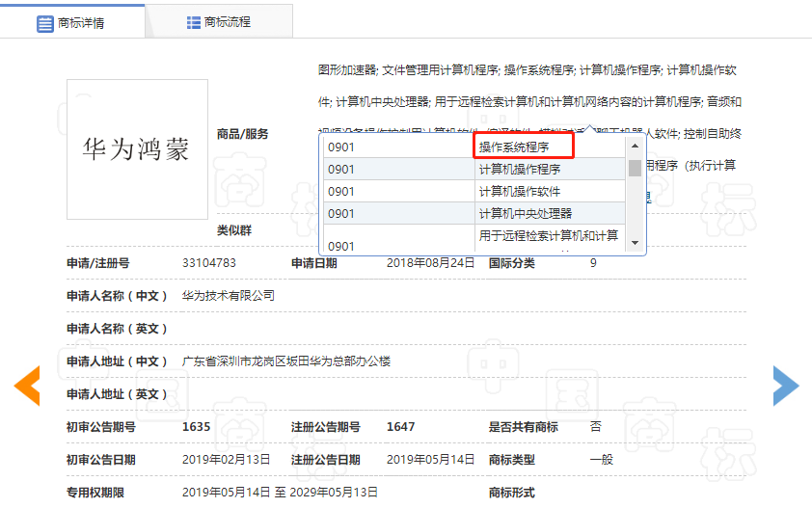This screenshot has height=508, width=812.
Task: Pick the 用于远程检索计算机 list row
Action: [x=549, y=236]
